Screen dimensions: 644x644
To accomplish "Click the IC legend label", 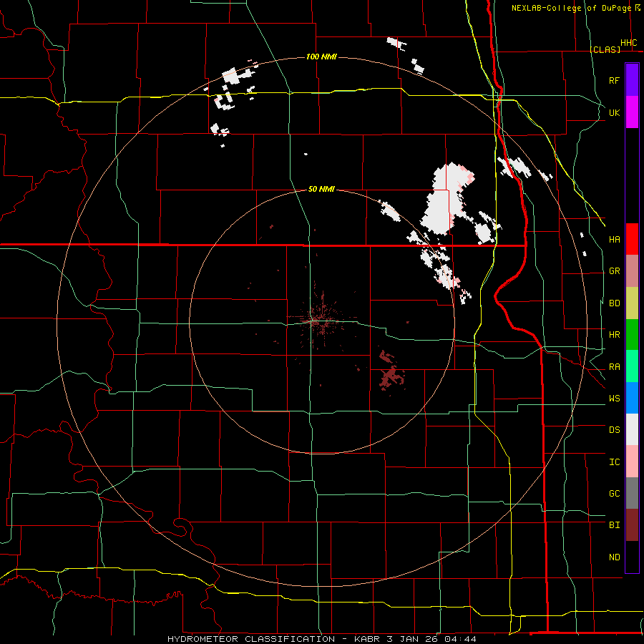I will click(x=615, y=462).
